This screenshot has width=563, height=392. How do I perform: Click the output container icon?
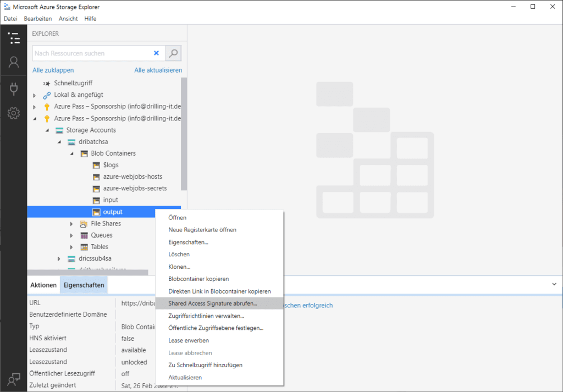[x=96, y=212]
